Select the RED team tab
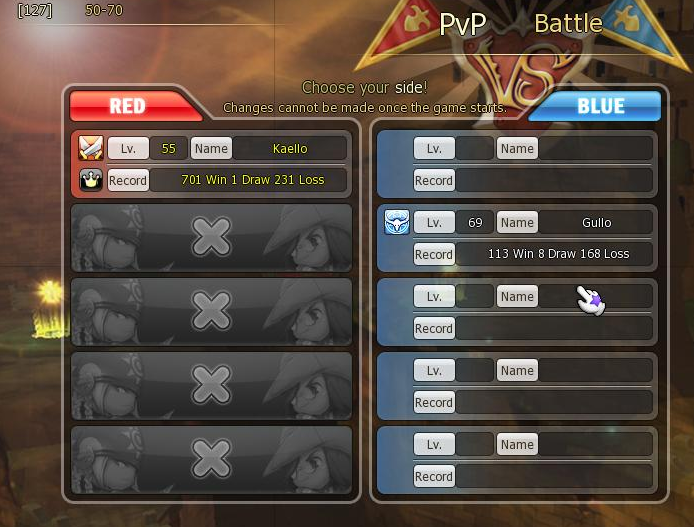The height and width of the screenshot is (527, 694). pos(135,106)
